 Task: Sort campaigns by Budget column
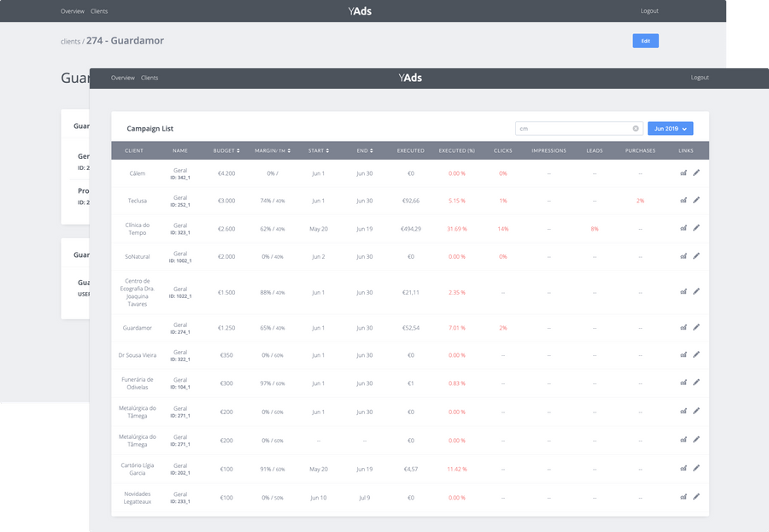[x=226, y=150]
